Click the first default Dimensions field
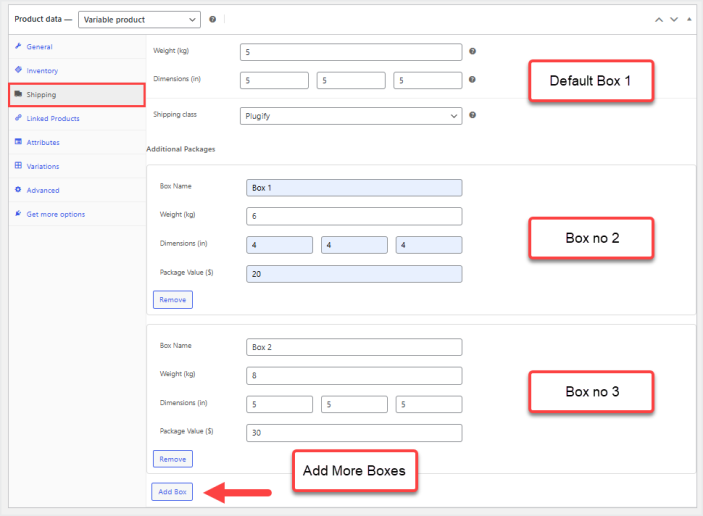 (x=274, y=80)
